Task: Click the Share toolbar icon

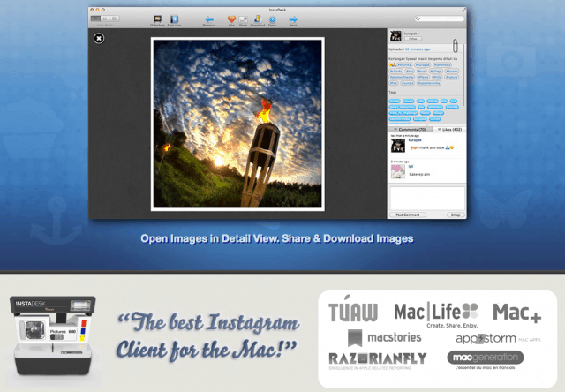Action: 244,19
